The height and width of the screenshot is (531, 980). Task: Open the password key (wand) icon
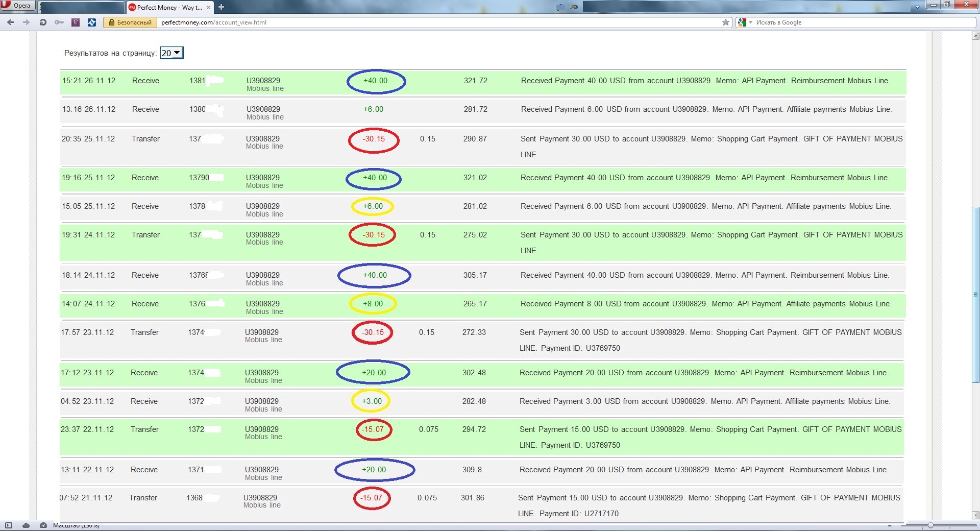pyautogui.click(x=59, y=22)
